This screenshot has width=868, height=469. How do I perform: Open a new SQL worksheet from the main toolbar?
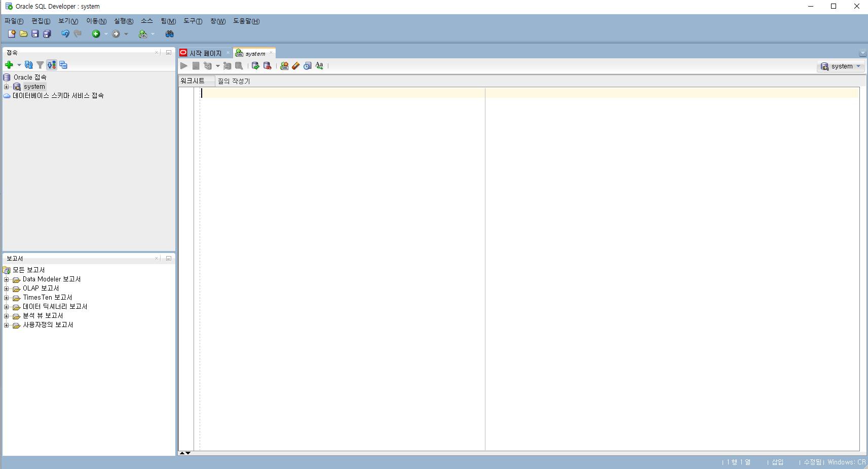click(x=143, y=34)
